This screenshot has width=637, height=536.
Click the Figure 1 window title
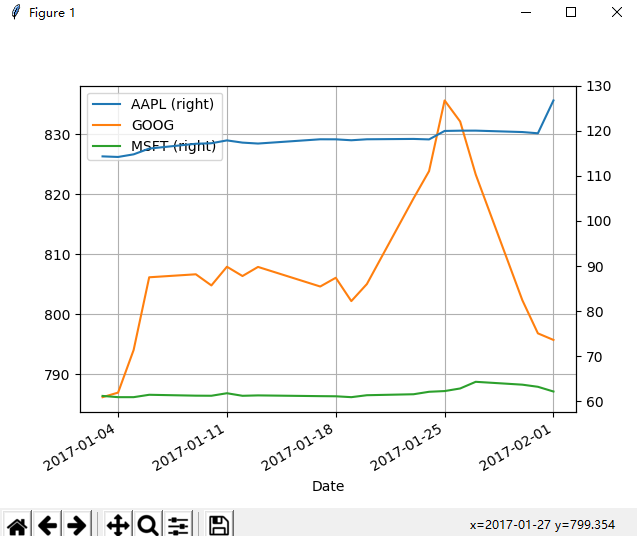(52, 13)
